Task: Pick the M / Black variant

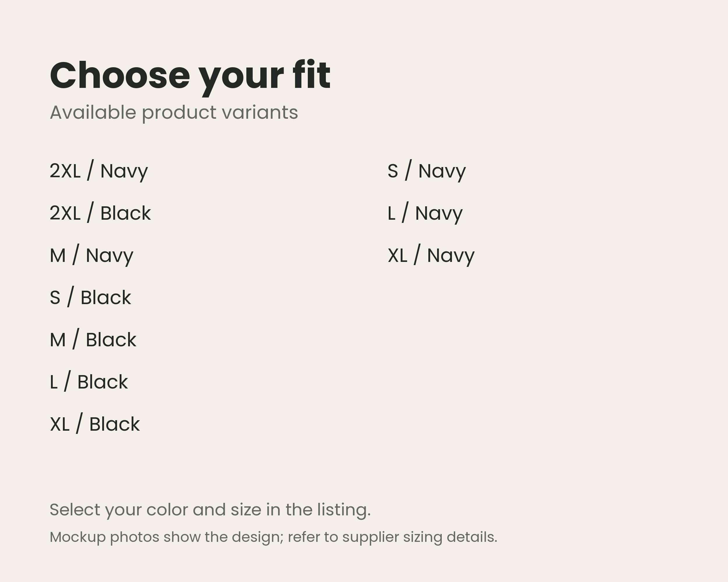Action: [x=93, y=340]
